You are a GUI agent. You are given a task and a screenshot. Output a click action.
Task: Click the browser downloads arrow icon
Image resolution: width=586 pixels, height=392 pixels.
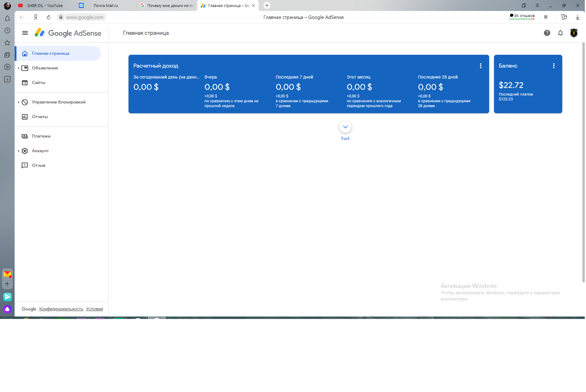click(x=577, y=17)
